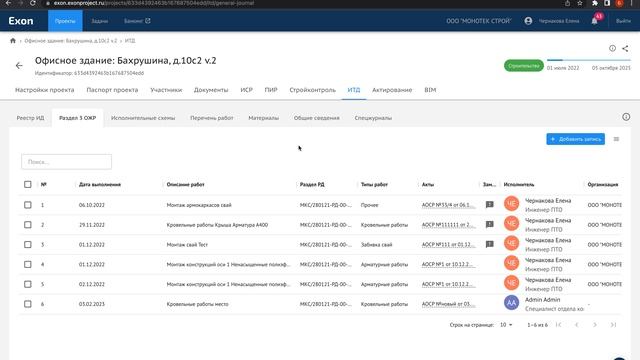Switch to Настройки проекта tab

click(44, 90)
